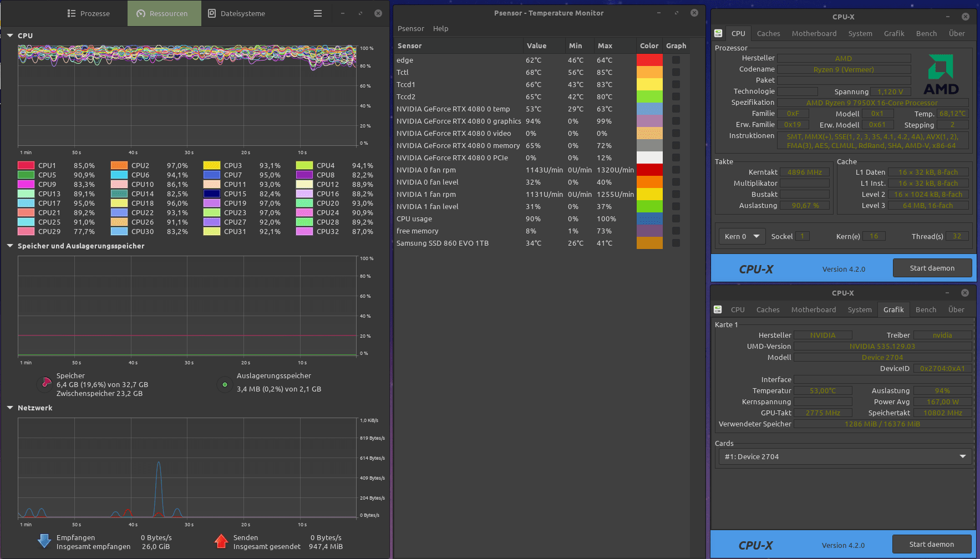The width and height of the screenshot is (980, 559).
Task: Click the Speicher memory pie icon
Action: tap(45, 383)
